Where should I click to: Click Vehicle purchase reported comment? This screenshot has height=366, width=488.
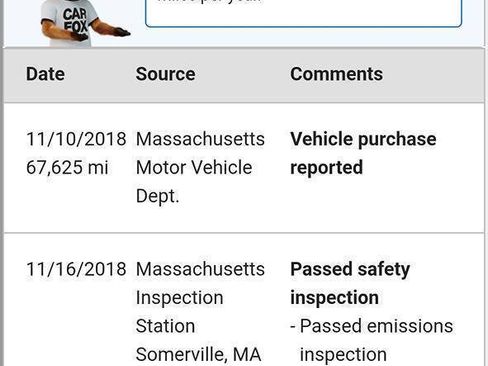click(363, 153)
